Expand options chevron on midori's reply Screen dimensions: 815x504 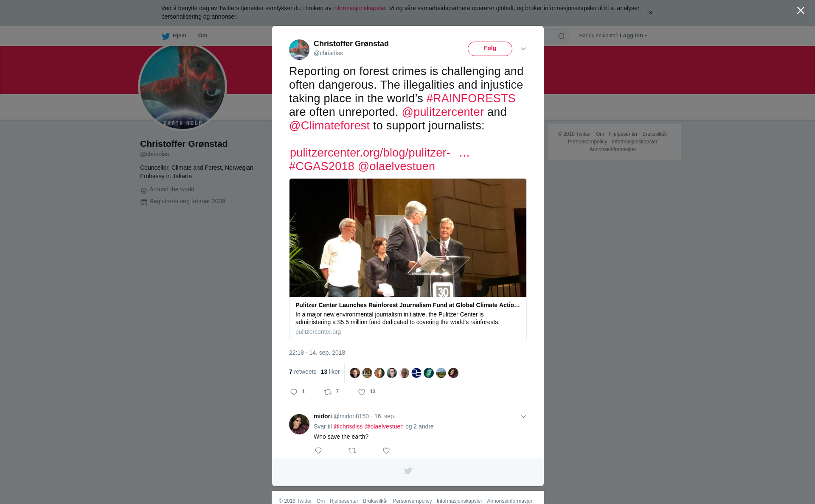[x=523, y=417]
